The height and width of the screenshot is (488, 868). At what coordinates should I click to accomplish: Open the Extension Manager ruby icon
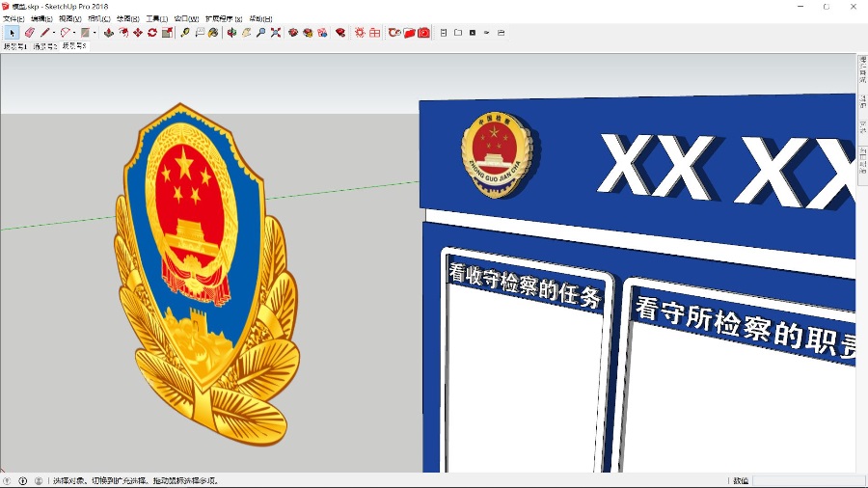click(340, 33)
